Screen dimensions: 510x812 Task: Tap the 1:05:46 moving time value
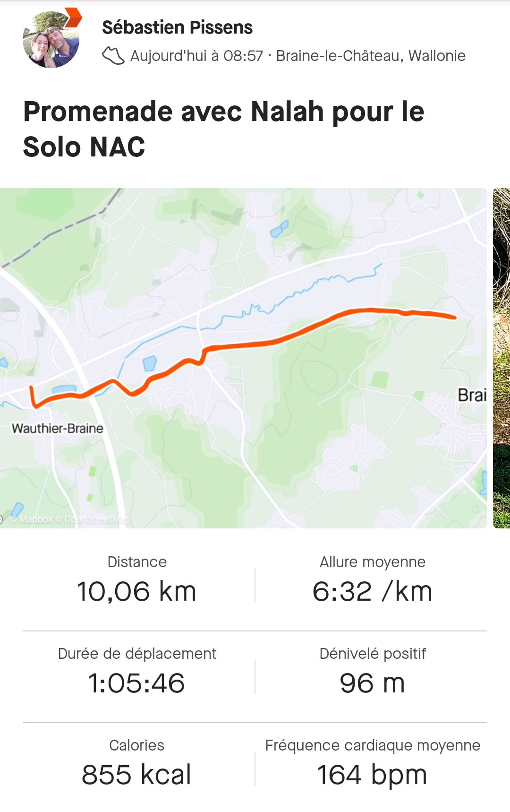tap(136, 683)
